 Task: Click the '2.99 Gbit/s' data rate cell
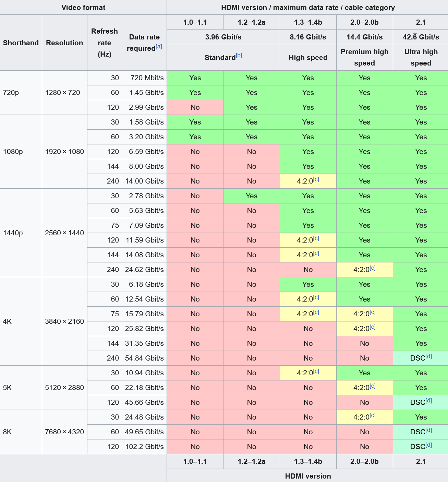pos(144,107)
